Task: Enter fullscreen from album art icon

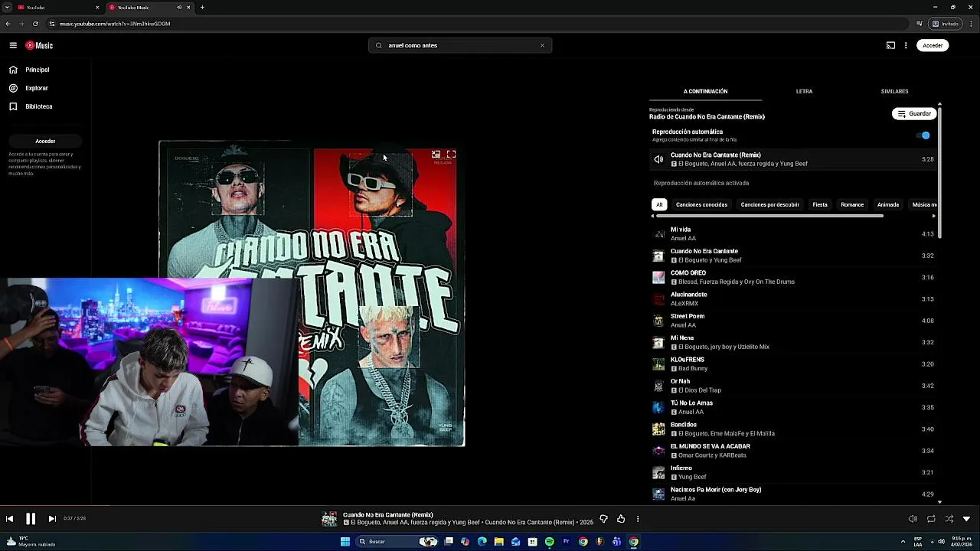Action: click(x=451, y=155)
